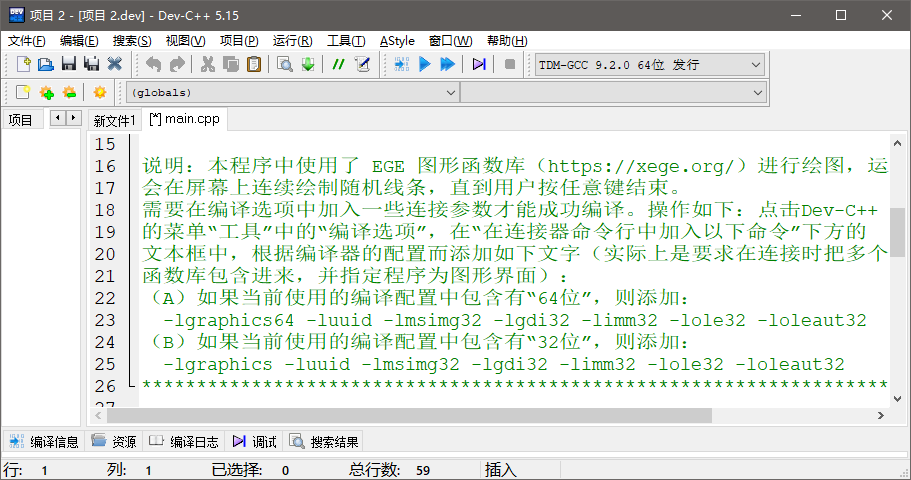This screenshot has height=480, width=911.
Task: Click horizontal scrollbar right arrow
Action: (881, 415)
